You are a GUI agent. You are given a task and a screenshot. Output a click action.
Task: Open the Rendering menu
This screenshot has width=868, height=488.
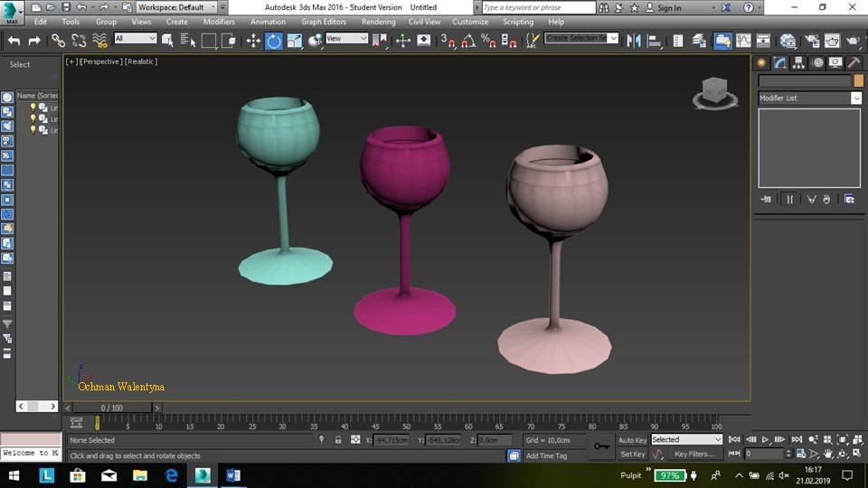pyautogui.click(x=378, y=22)
